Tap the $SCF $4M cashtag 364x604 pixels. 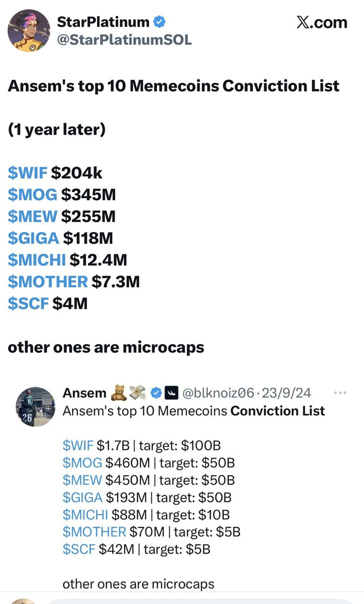[x=28, y=304]
